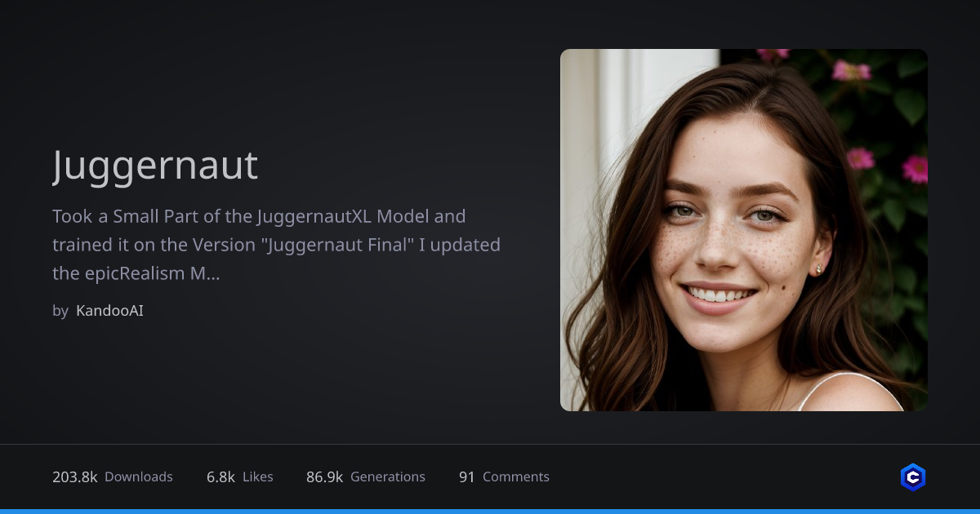Image resolution: width=980 pixels, height=514 pixels.
Task: Visit the KandooAI author profile
Action: coord(109,311)
